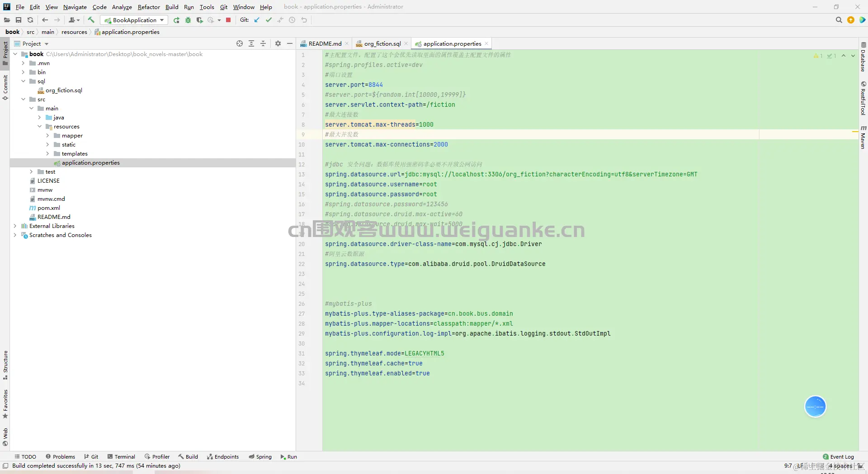Click the floating blue circle assistant icon

tap(815, 407)
